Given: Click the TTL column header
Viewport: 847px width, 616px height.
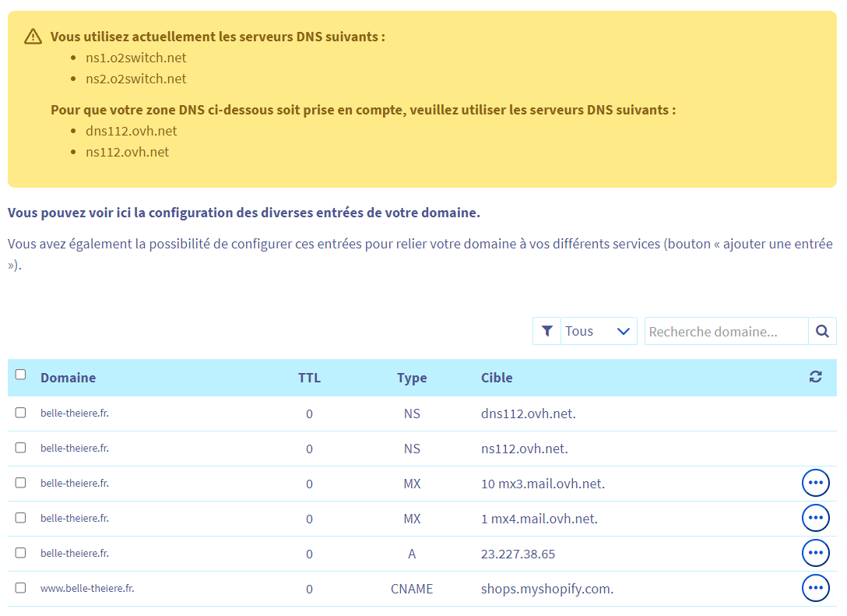Looking at the screenshot, I should (x=310, y=378).
